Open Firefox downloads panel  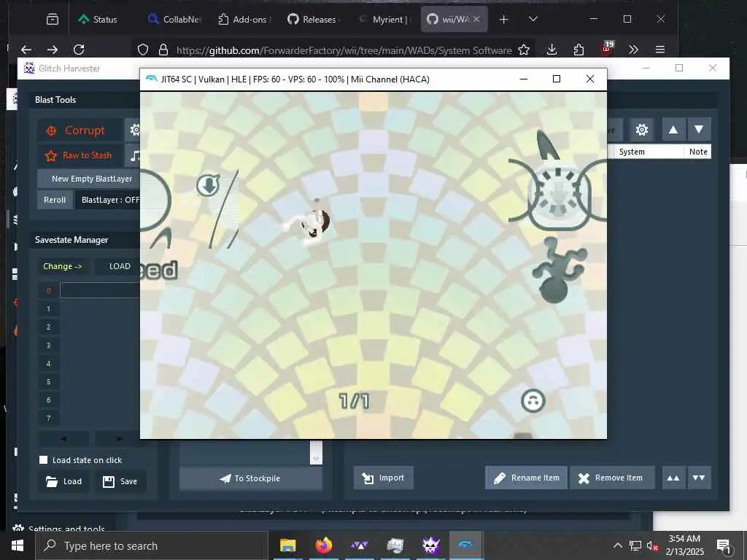[x=551, y=50]
